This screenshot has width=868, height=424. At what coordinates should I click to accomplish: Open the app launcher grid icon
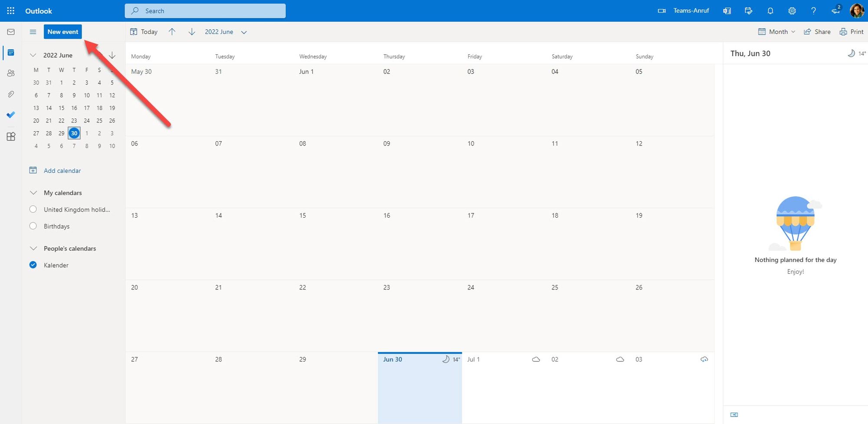coord(11,11)
